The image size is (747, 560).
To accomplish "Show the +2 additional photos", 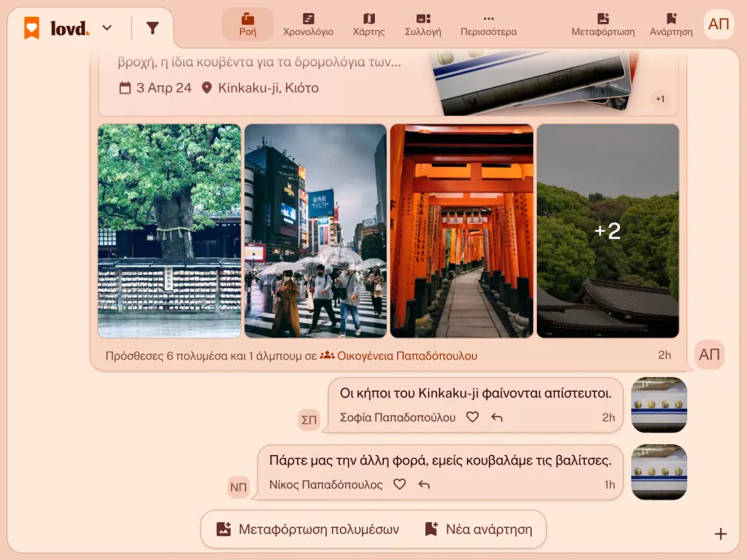I will (608, 231).
